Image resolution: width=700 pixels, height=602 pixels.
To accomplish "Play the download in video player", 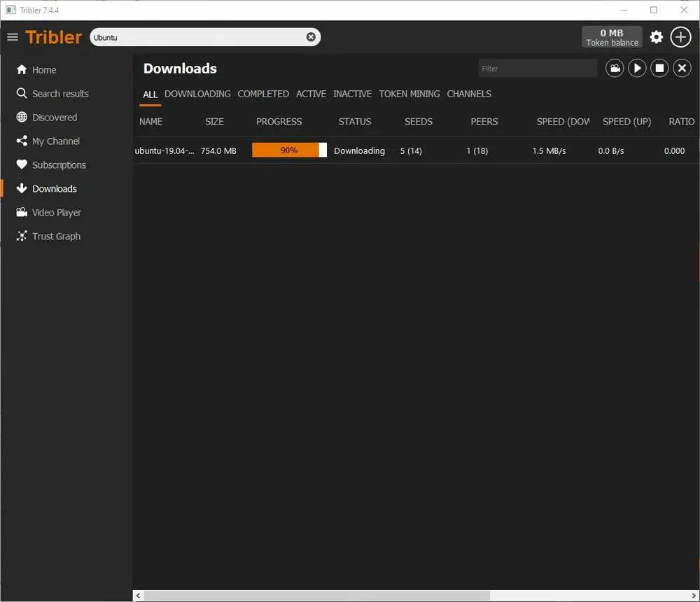I will [x=615, y=69].
